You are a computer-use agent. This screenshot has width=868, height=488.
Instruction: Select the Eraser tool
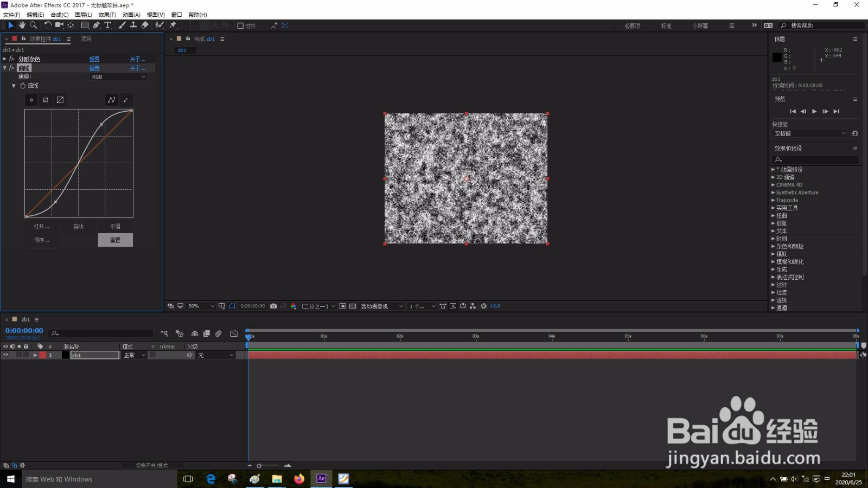coord(145,25)
